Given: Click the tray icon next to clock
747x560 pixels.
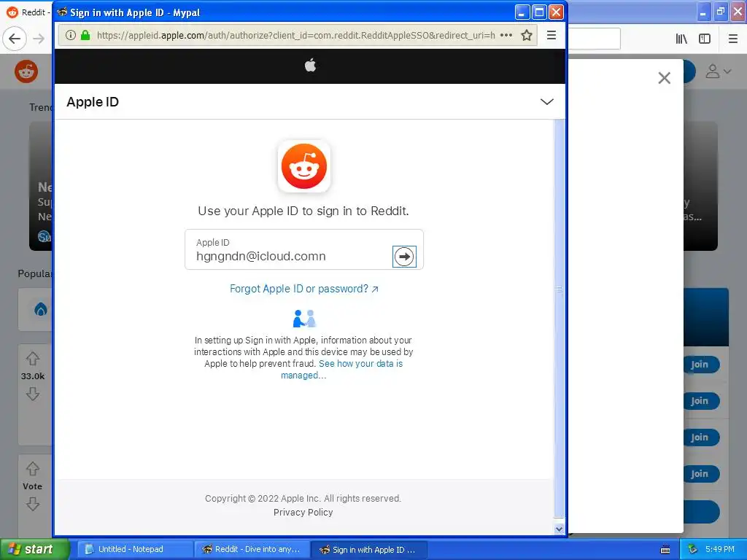Looking at the screenshot, I should click(693, 549).
